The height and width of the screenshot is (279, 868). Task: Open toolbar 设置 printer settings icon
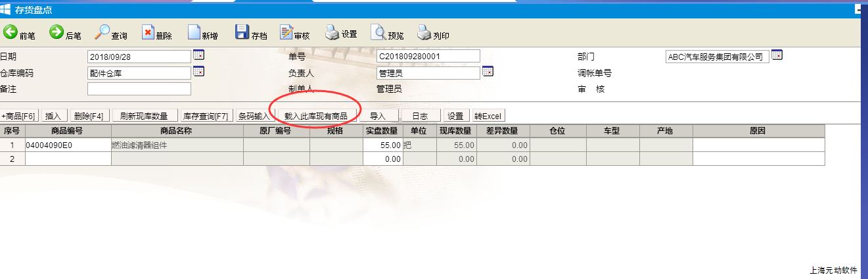333,32
